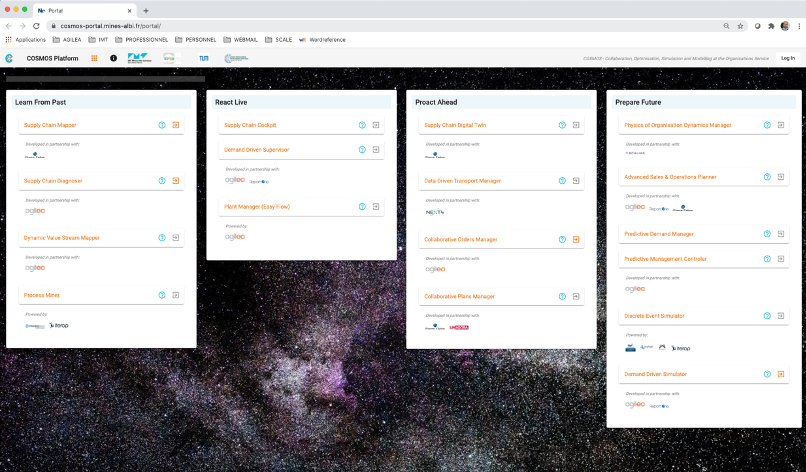Launch Physics of Organisation Dynamics Manager icon
Image resolution: width=806 pixels, height=472 pixels.
click(x=781, y=125)
